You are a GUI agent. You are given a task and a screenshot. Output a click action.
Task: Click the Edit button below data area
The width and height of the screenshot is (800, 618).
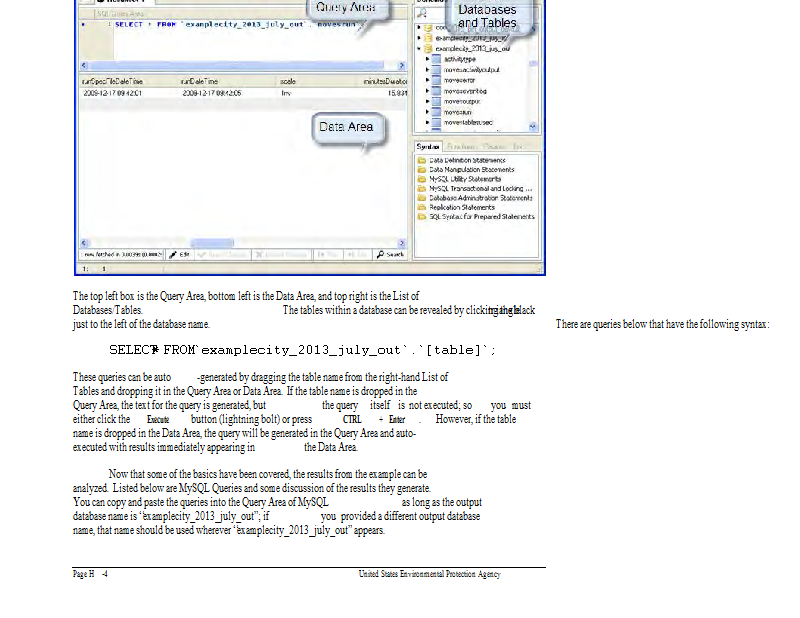point(179,255)
